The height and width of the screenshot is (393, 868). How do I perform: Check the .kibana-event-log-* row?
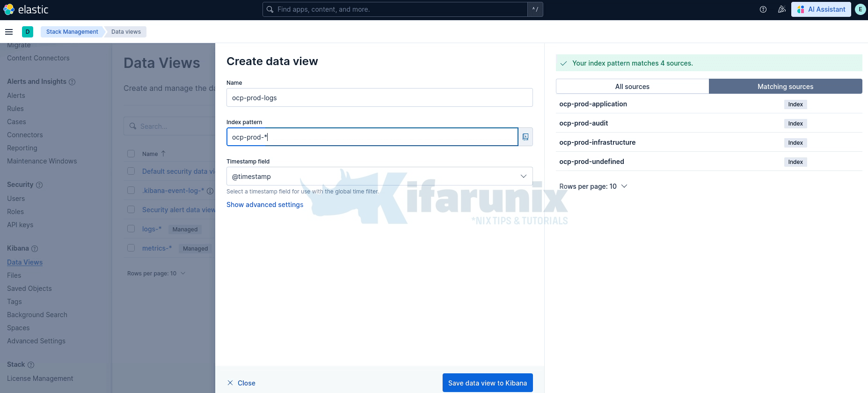coord(131,191)
